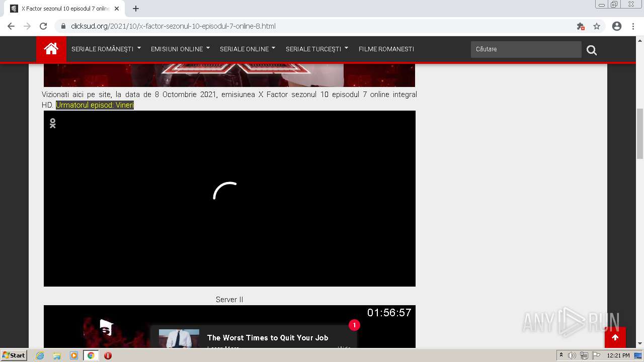Bookmark this page with star icon
This screenshot has height=362, width=644.
(597, 26)
